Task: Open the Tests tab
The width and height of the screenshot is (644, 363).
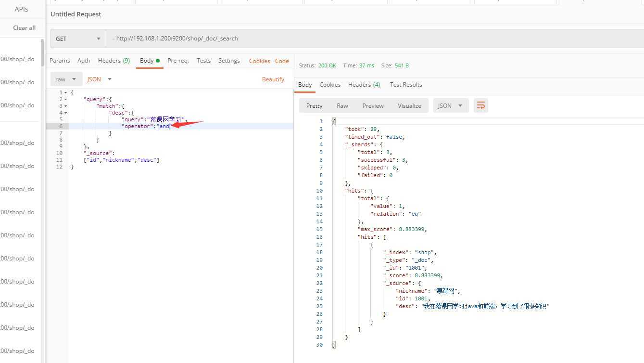Action: tap(203, 61)
